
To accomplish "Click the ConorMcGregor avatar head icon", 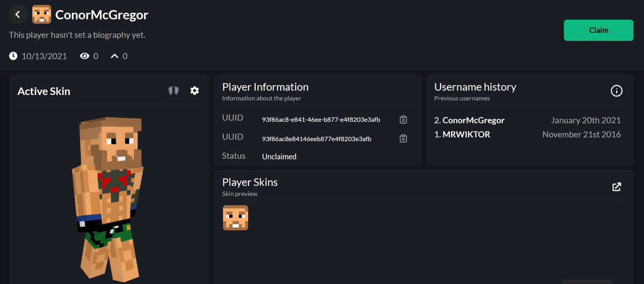I will tap(42, 14).
